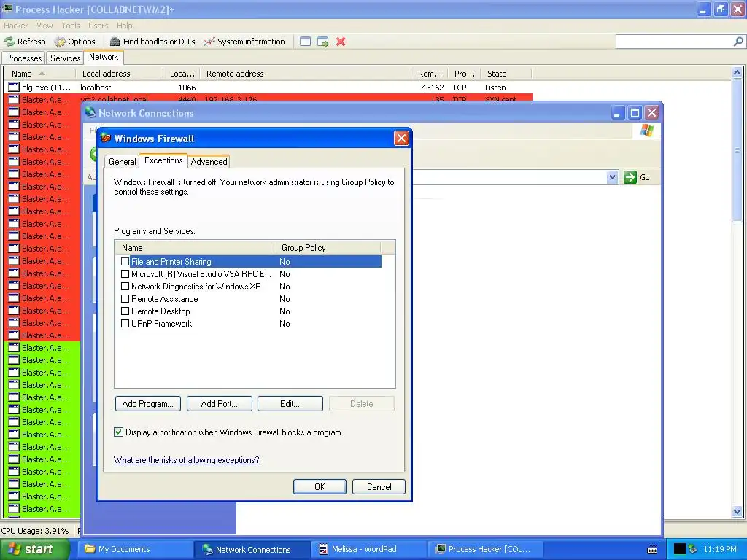Click the blank window icon in the toolbar
This screenshot has height=560, width=747.
[306, 42]
